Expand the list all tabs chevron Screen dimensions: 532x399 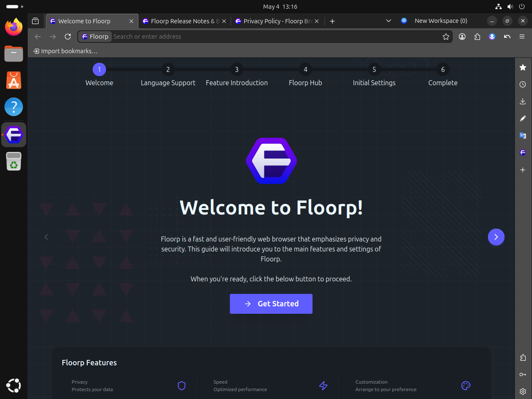pos(389,21)
